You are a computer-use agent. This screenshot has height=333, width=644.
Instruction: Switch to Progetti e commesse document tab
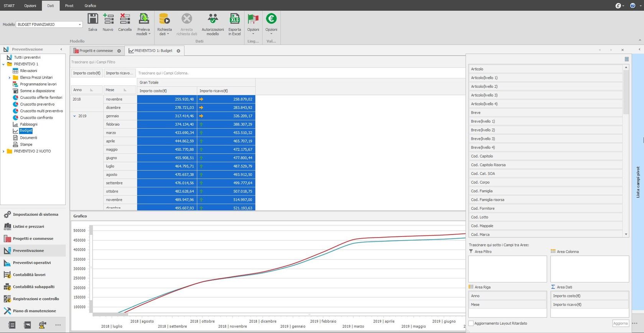[96, 51]
